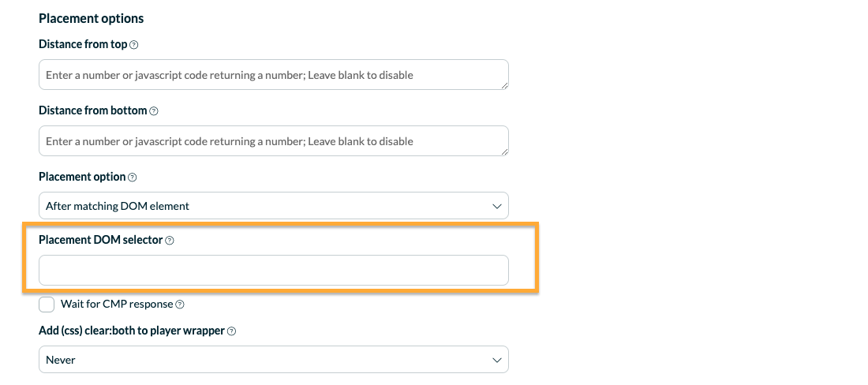This screenshot has width=868, height=385.
Task: Show help for clear:both player wrapper setting
Action: point(232,331)
